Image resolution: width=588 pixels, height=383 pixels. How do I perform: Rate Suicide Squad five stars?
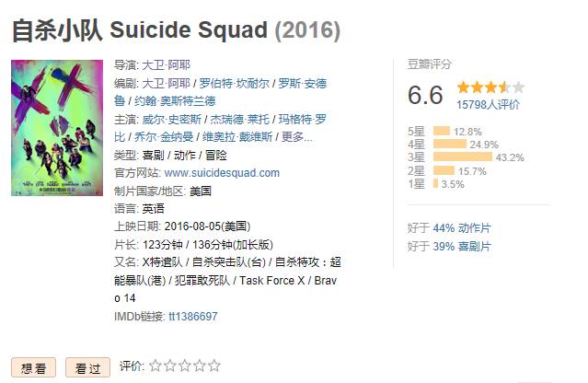pyautogui.click(x=213, y=366)
